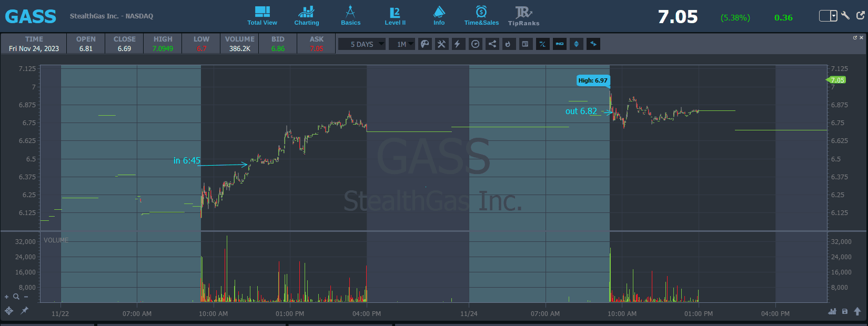The image size is (868, 326).
Task: Click the gauge dial toolbar icon
Action: [475, 44]
